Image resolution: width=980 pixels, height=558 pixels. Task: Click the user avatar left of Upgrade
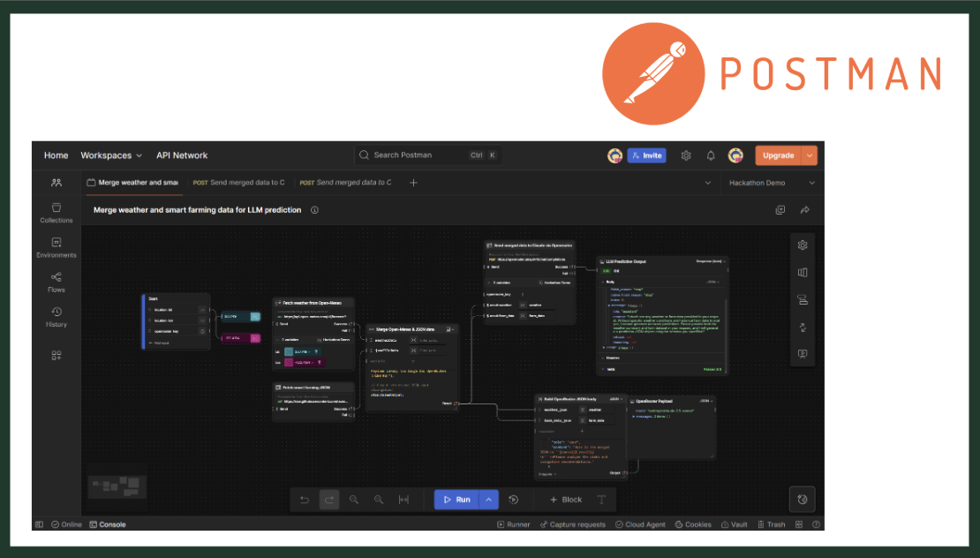[735, 155]
